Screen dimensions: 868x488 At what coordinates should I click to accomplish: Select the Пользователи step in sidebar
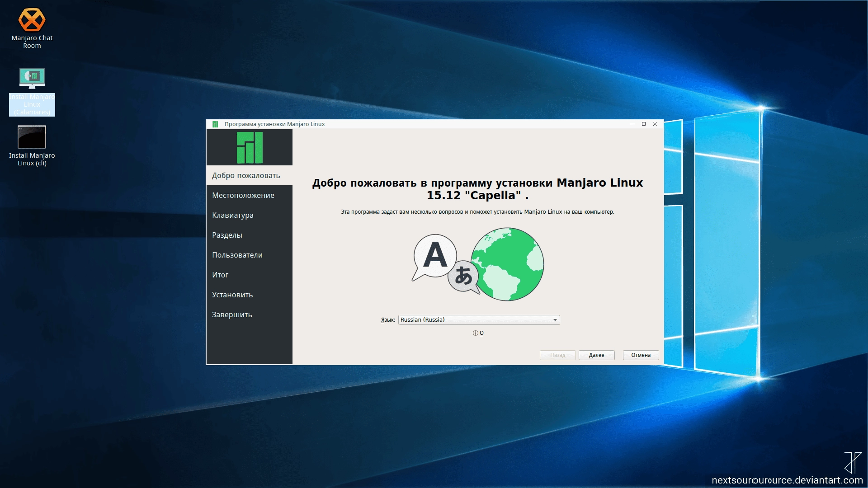tap(250, 255)
